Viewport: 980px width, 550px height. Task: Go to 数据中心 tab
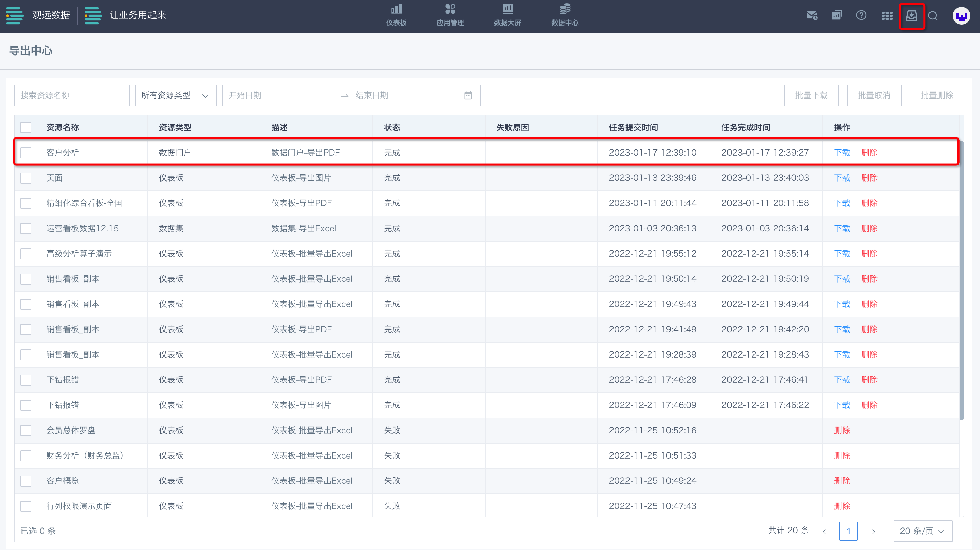coord(565,16)
